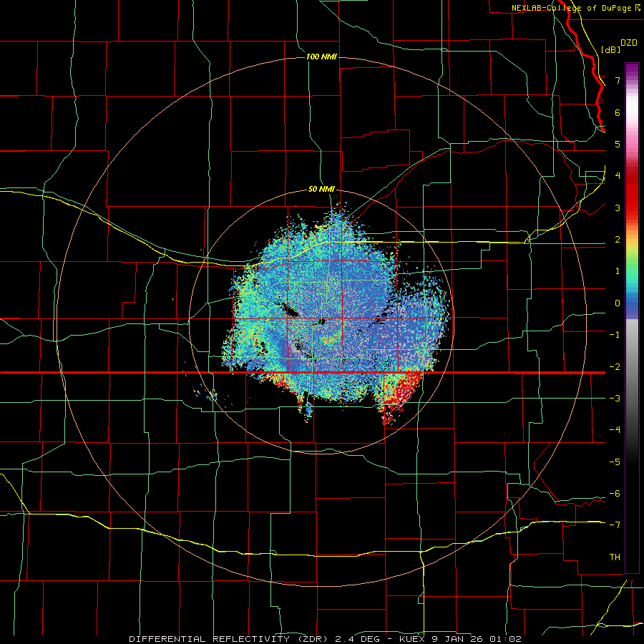
Task: Click the -4 dB value on color scale
Action: pyautogui.click(x=615, y=429)
